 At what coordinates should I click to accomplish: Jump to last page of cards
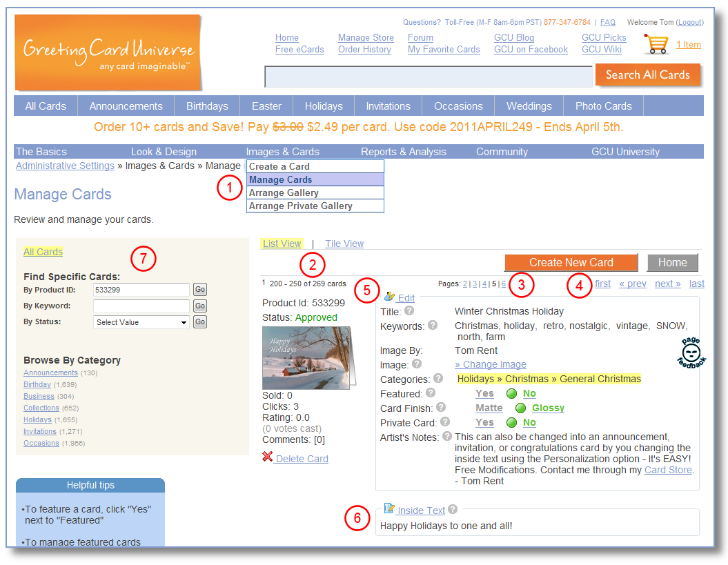(x=696, y=284)
